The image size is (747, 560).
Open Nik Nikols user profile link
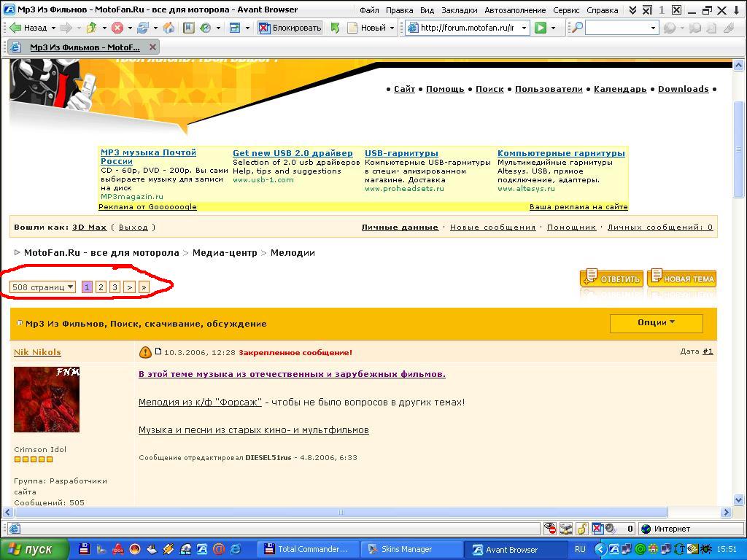(38, 352)
